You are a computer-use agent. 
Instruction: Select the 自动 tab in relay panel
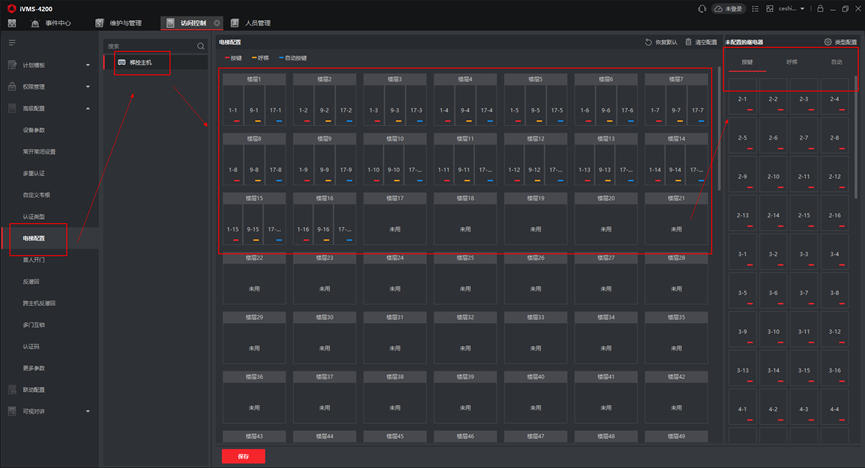tap(836, 62)
